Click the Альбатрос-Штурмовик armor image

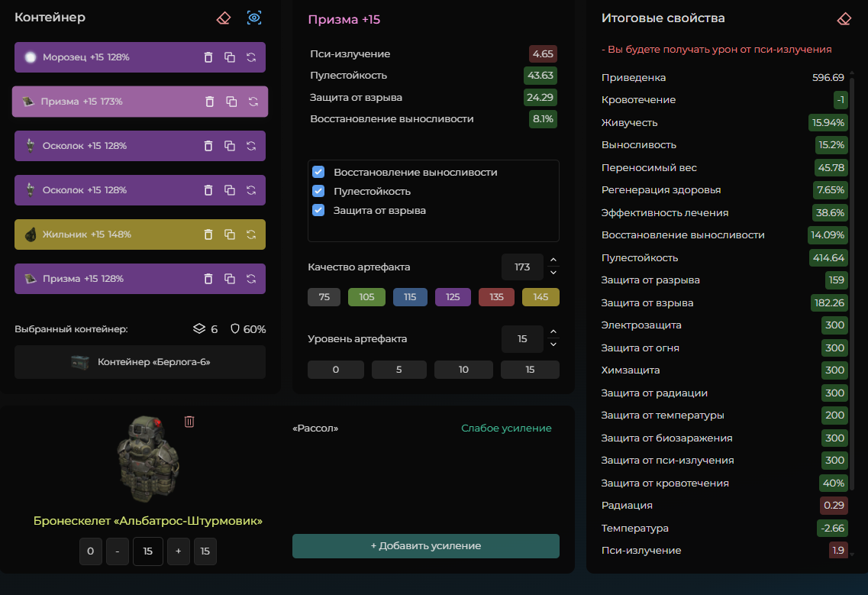148,459
